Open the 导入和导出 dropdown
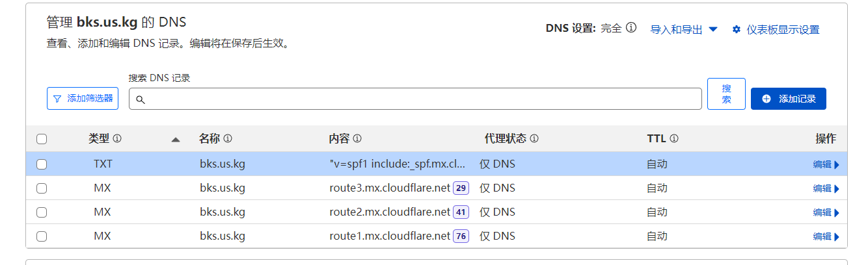 684,29
